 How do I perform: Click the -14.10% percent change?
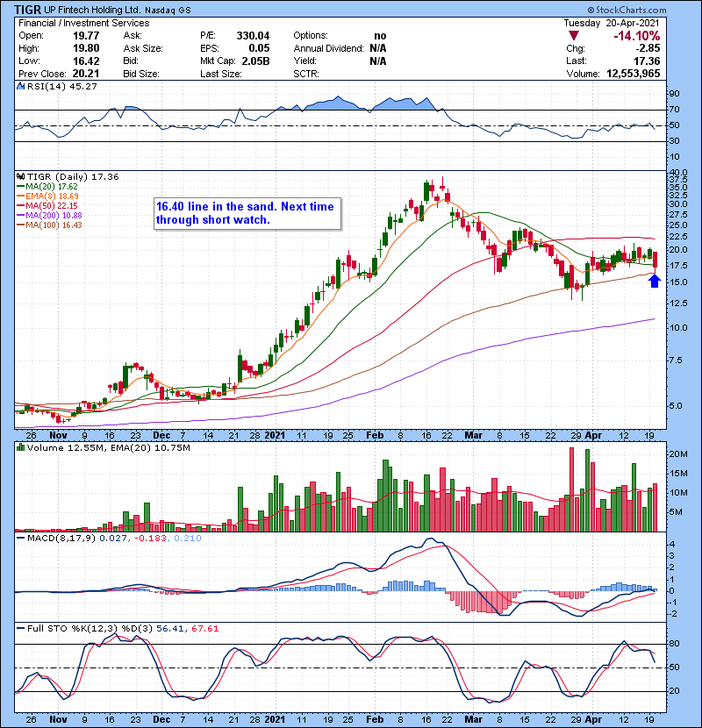point(636,36)
